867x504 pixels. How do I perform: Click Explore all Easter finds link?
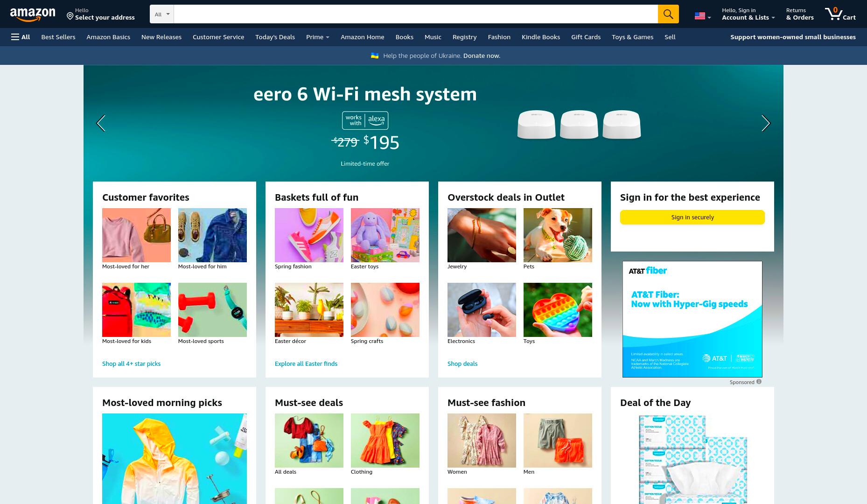(306, 364)
